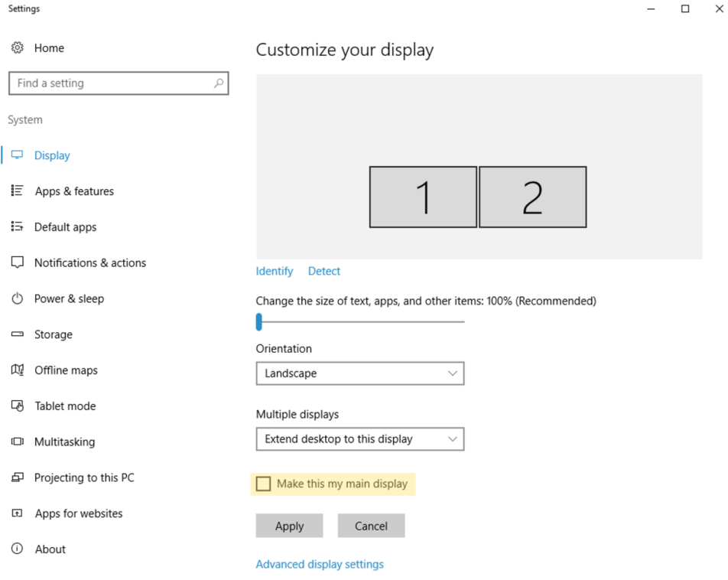This screenshot has height=580, width=728.
Task: Open Advanced display settings link
Action: [x=320, y=564]
